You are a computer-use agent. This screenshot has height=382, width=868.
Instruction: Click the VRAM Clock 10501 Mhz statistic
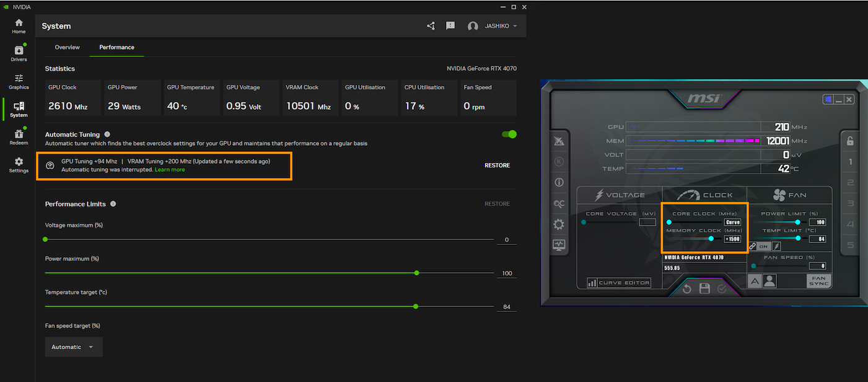pos(310,98)
